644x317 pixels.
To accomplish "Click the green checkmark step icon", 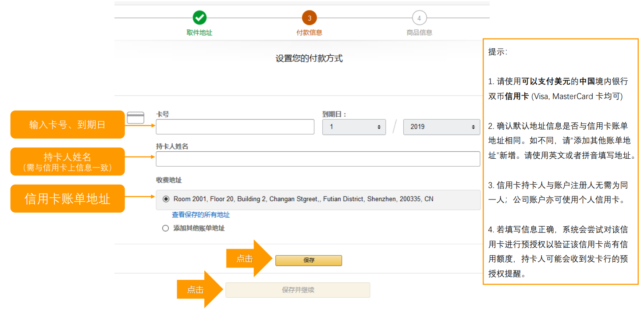I will (x=199, y=18).
